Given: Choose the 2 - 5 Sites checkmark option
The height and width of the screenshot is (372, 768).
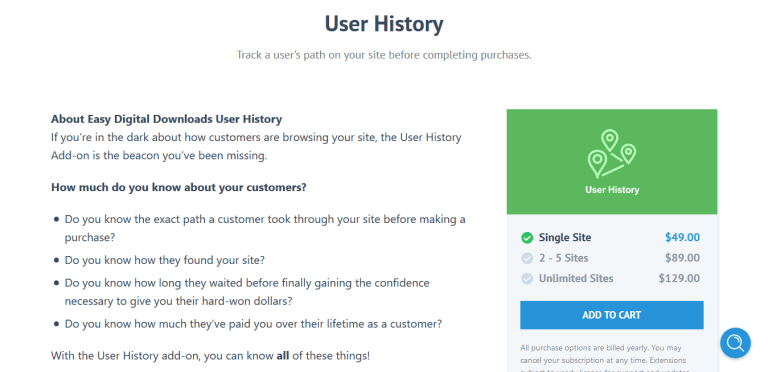Looking at the screenshot, I should [527, 258].
